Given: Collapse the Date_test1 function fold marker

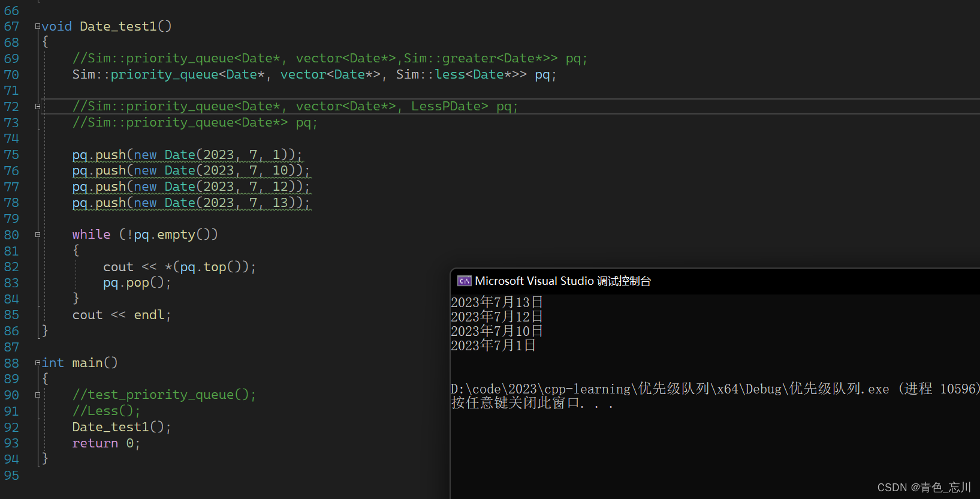Looking at the screenshot, I should coord(38,26).
